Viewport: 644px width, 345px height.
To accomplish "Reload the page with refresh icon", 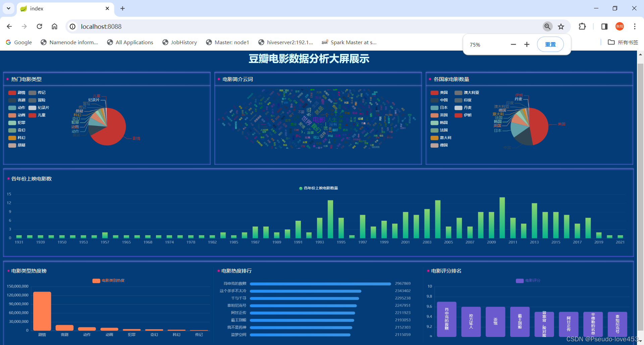I will [x=39, y=26].
